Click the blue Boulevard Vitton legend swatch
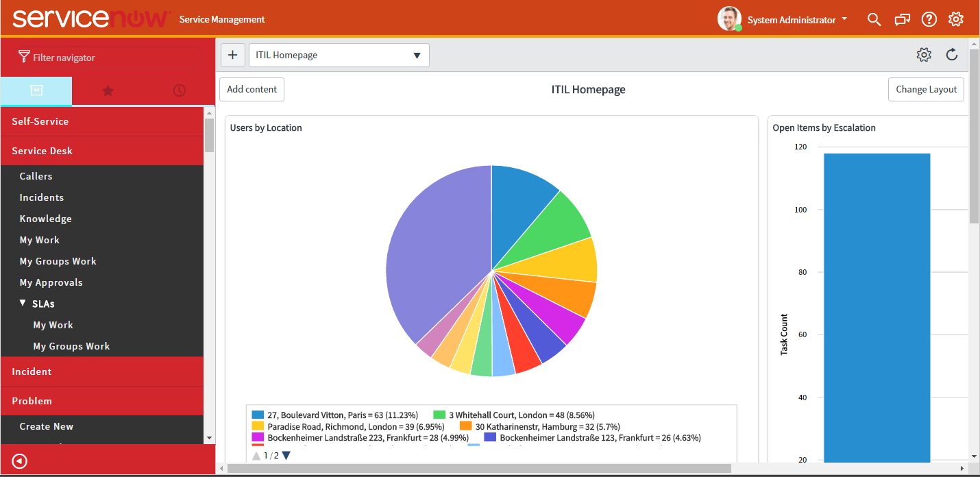Screen dimensions: 980x477 (258, 415)
